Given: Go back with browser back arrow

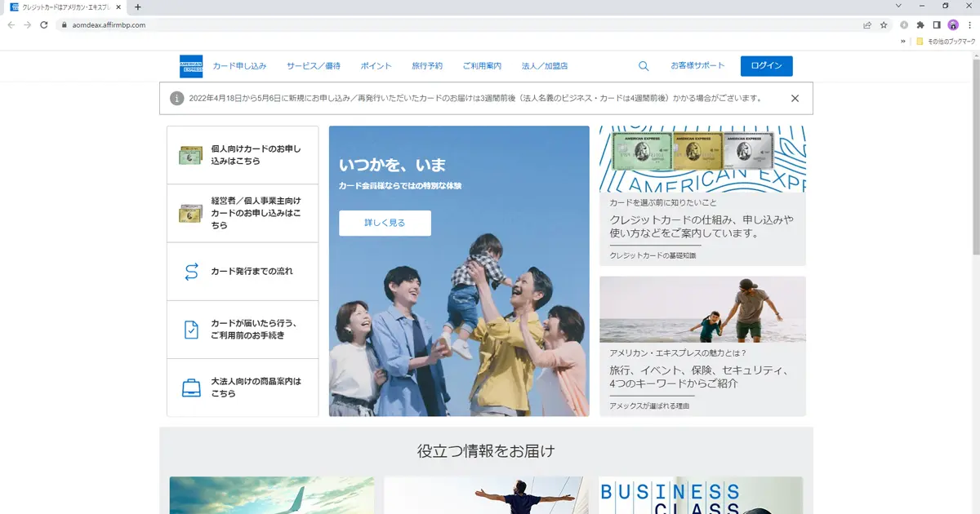Looking at the screenshot, I should (11, 24).
